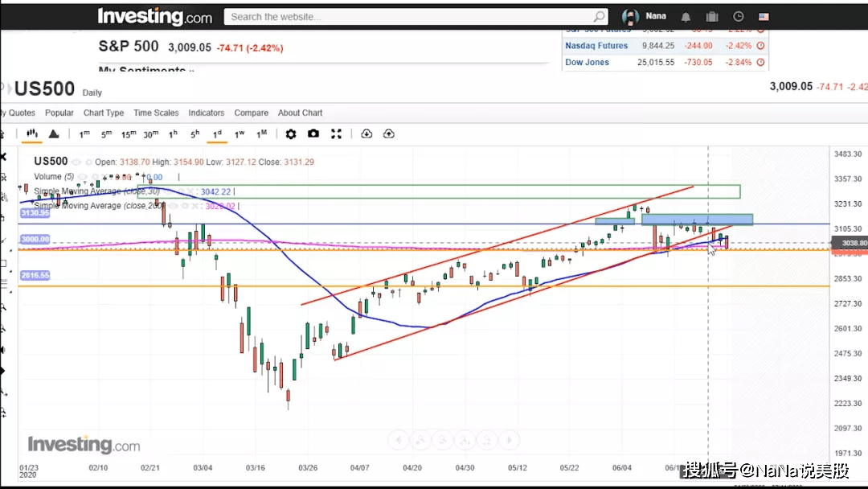Toggle visibility of Volume indicator

pos(82,177)
